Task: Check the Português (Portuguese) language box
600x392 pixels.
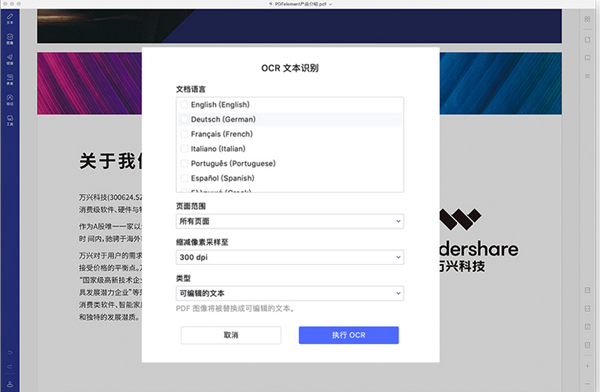Action: (184, 163)
